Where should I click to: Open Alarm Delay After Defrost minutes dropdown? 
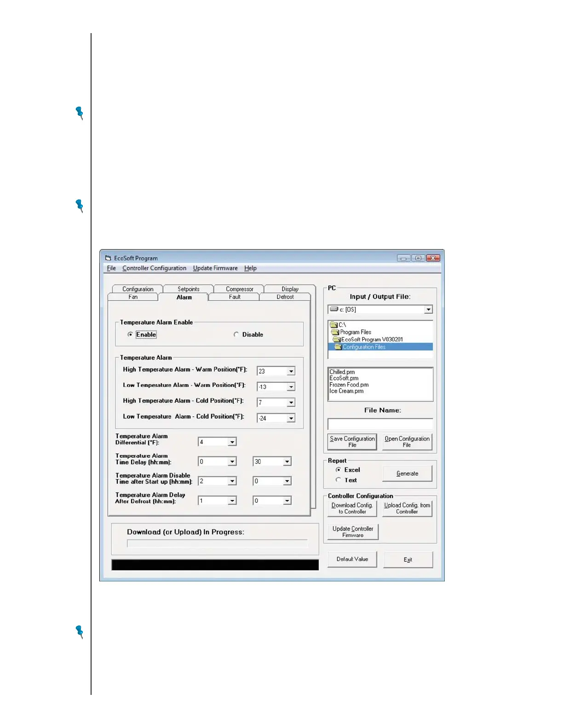(x=287, y=501)
